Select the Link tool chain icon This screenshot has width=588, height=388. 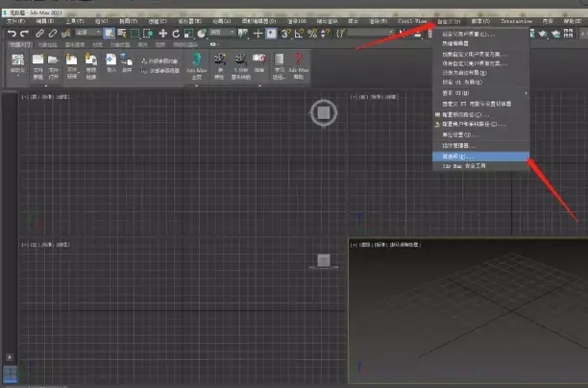39,33
